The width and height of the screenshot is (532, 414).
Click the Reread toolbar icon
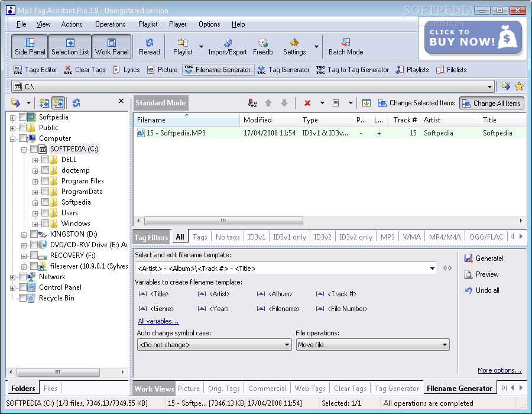click(150, 47)
